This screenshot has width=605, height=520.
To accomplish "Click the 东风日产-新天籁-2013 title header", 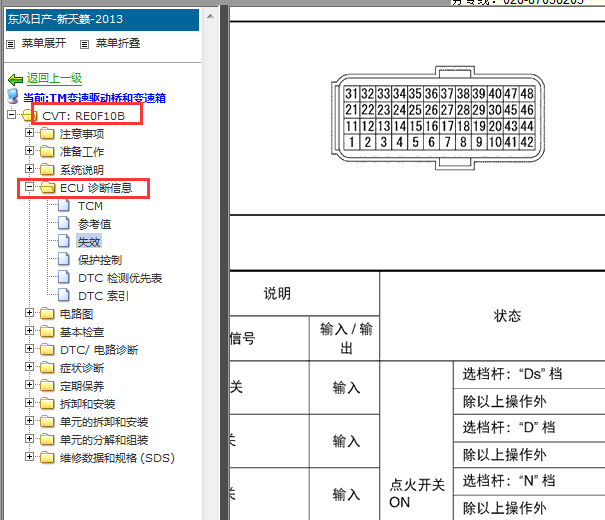I will (x=102, y=19).
